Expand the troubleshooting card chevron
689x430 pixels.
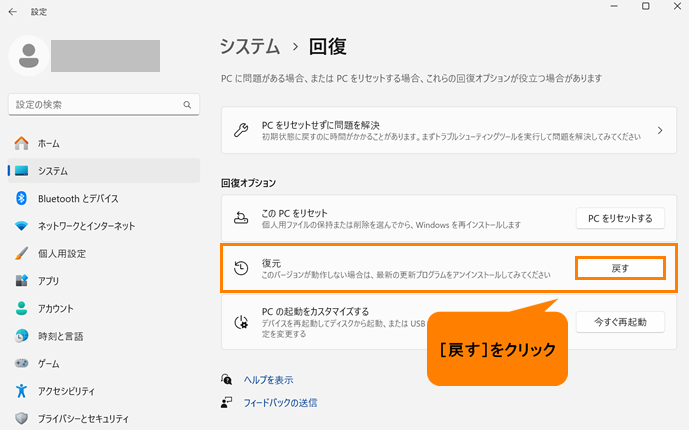point(660,130)
